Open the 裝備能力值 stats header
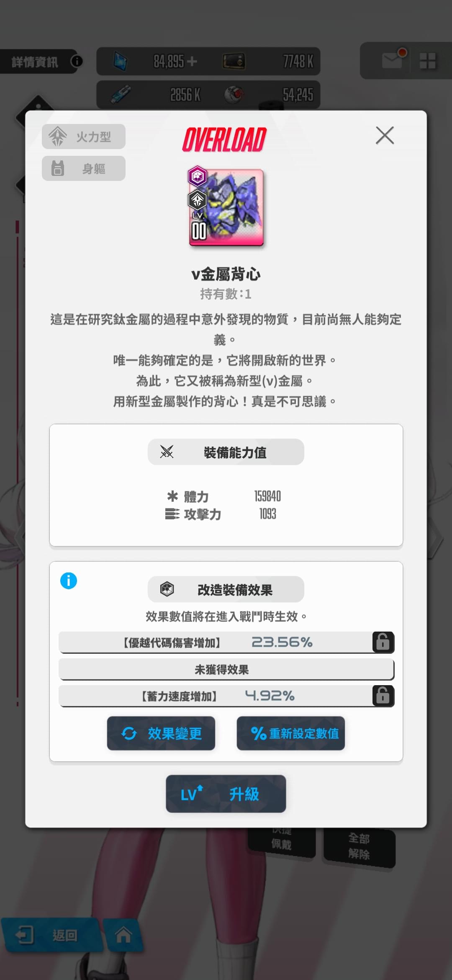452x980 pixels. click(226, 452)
